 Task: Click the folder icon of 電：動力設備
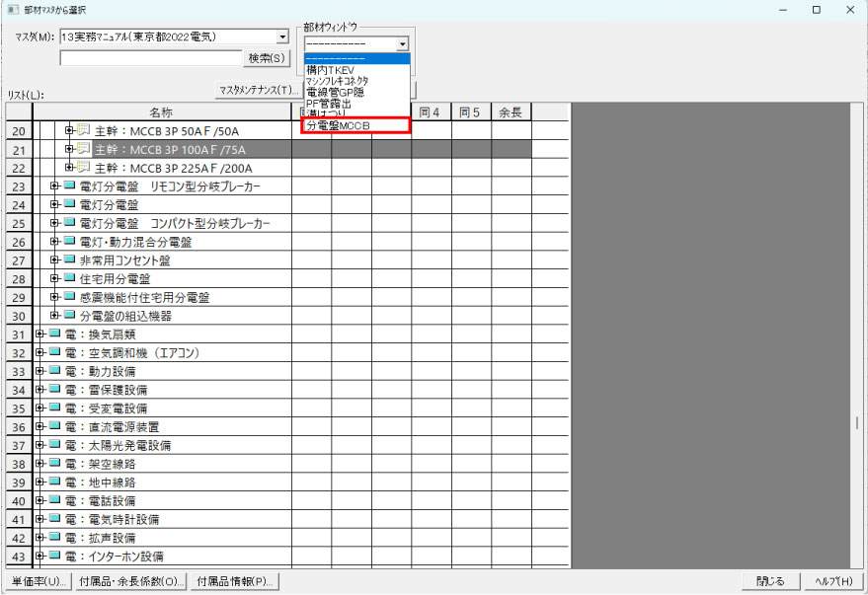click(54, 370)
